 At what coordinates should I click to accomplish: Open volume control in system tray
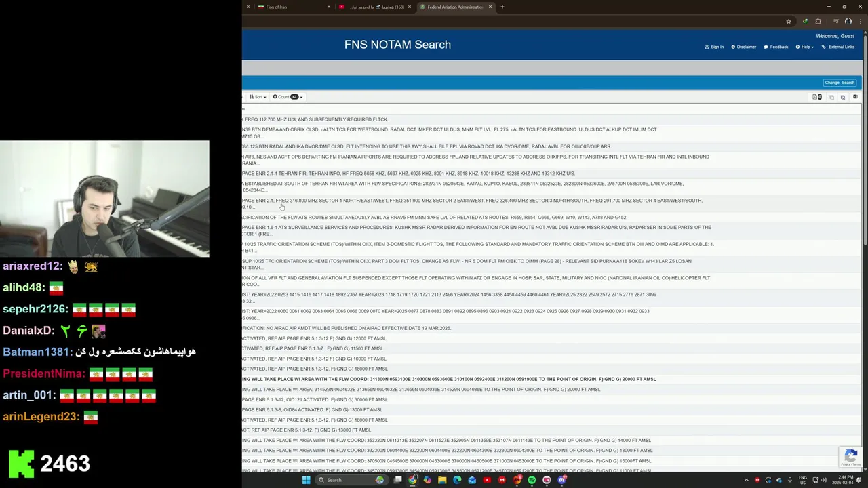tap(824, 480)
